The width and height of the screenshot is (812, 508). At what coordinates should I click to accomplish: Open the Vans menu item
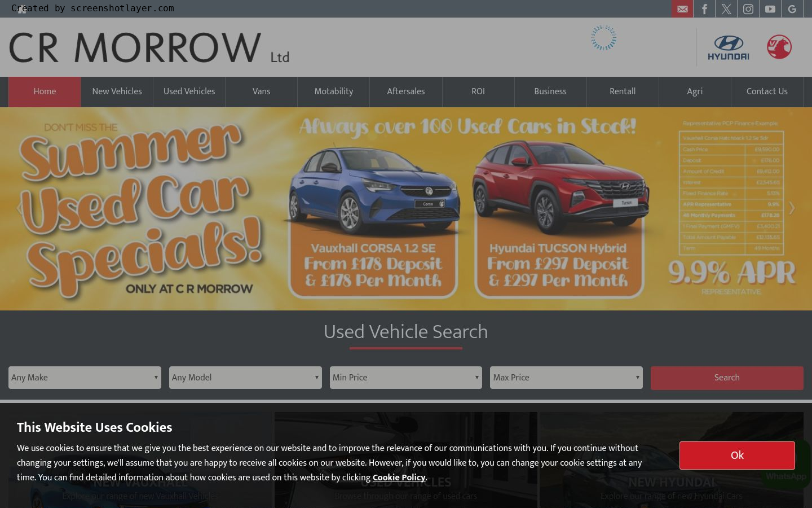(x=261, y=91)
